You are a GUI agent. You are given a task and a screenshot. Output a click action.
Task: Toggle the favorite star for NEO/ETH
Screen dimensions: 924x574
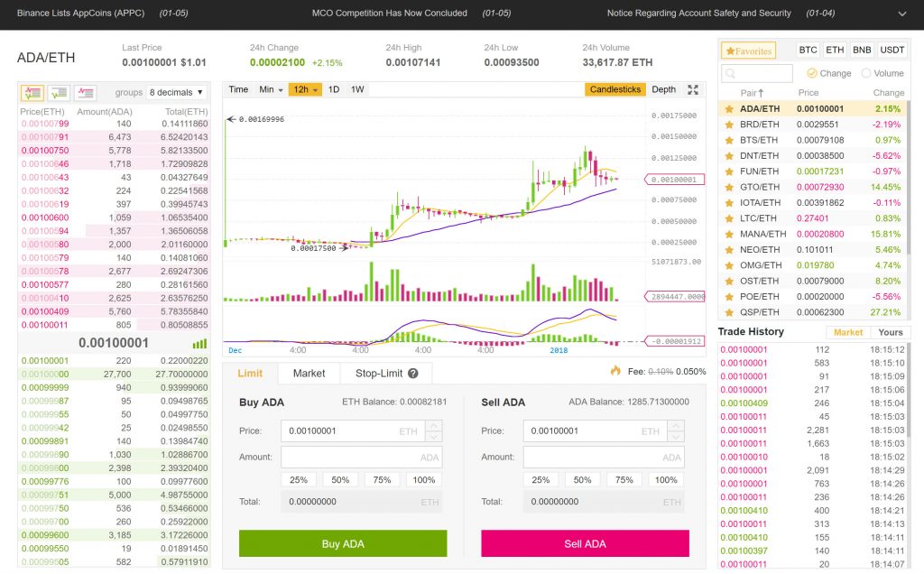click(729, 250)
